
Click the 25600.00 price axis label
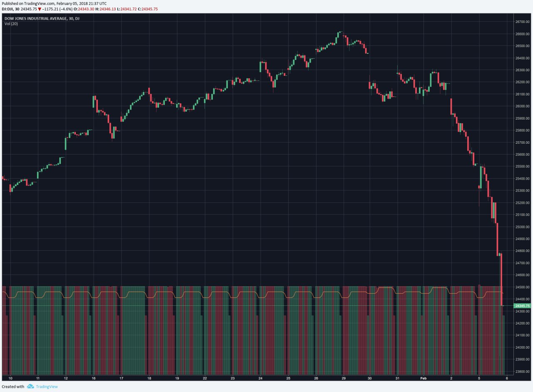point(523,155)
